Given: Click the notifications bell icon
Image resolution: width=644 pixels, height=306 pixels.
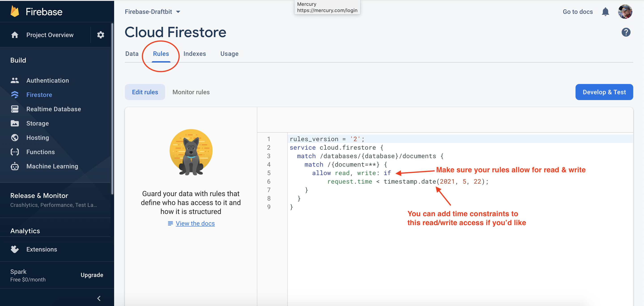Looking at the screenshot, I should pos(605,12).
